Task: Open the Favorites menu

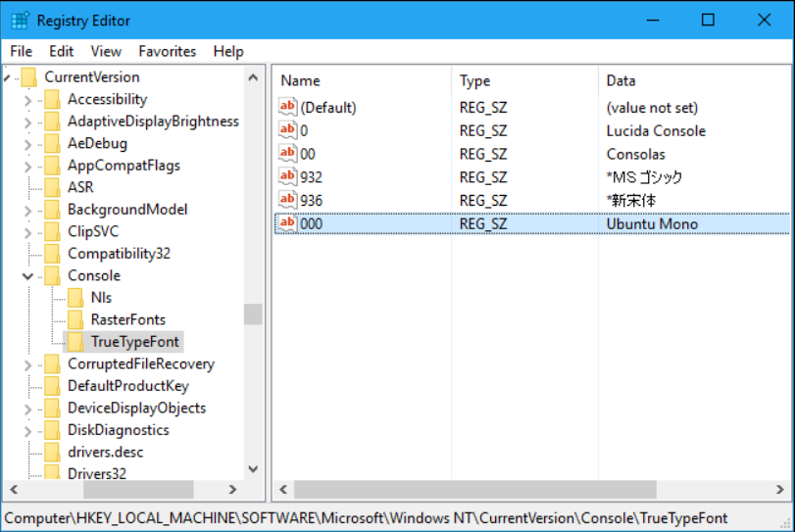Action: pyautogui.click(x=168, y=51)
